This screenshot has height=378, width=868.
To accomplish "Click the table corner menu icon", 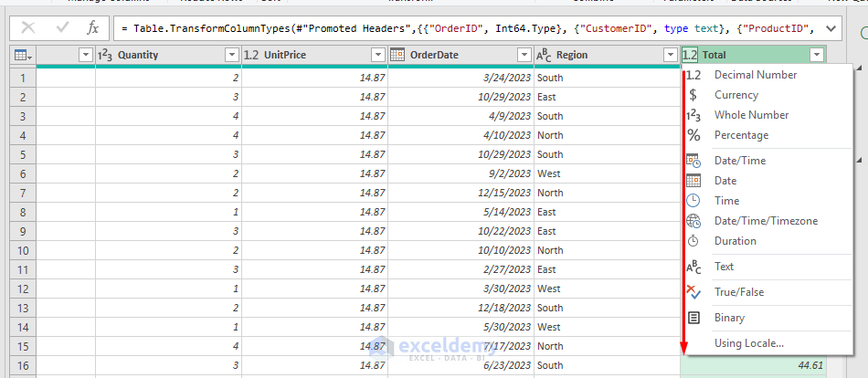I will (x=23, y=55).
